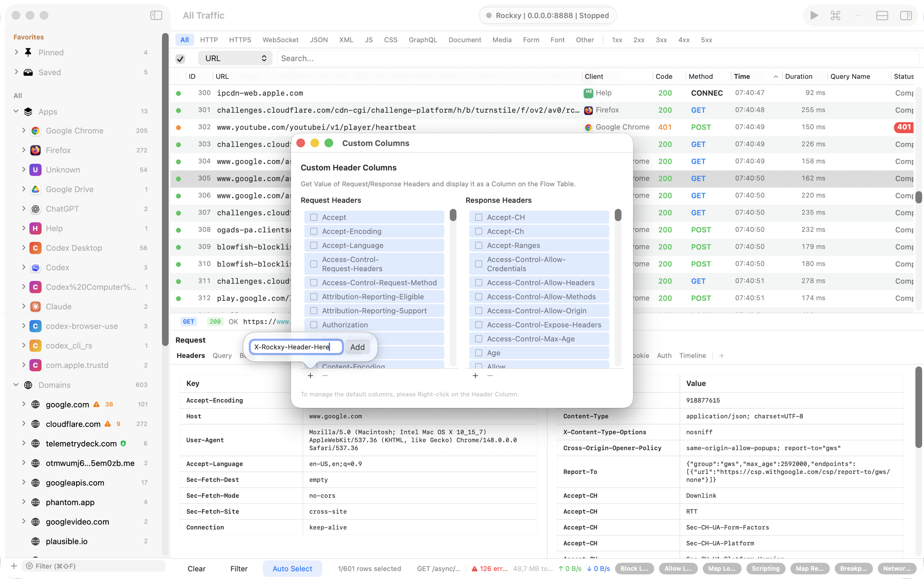Click the minus icon under Request Headers
The image size is (924, 579).
[325, 376]
